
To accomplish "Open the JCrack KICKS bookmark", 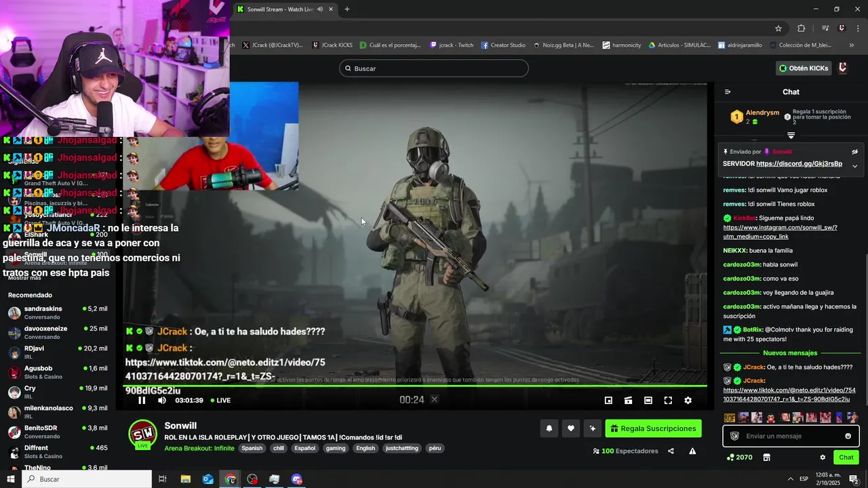I will (x=334, y=45).
